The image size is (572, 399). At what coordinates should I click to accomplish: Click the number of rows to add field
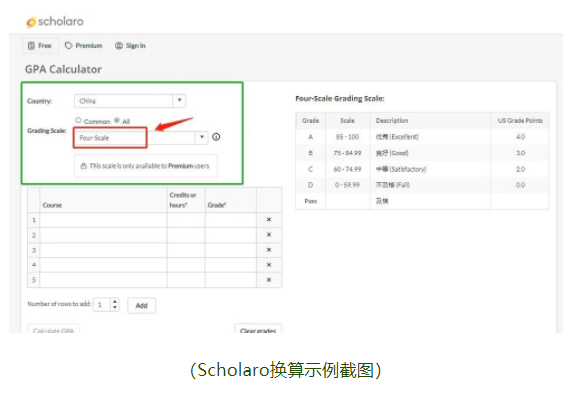coord(102,305)
